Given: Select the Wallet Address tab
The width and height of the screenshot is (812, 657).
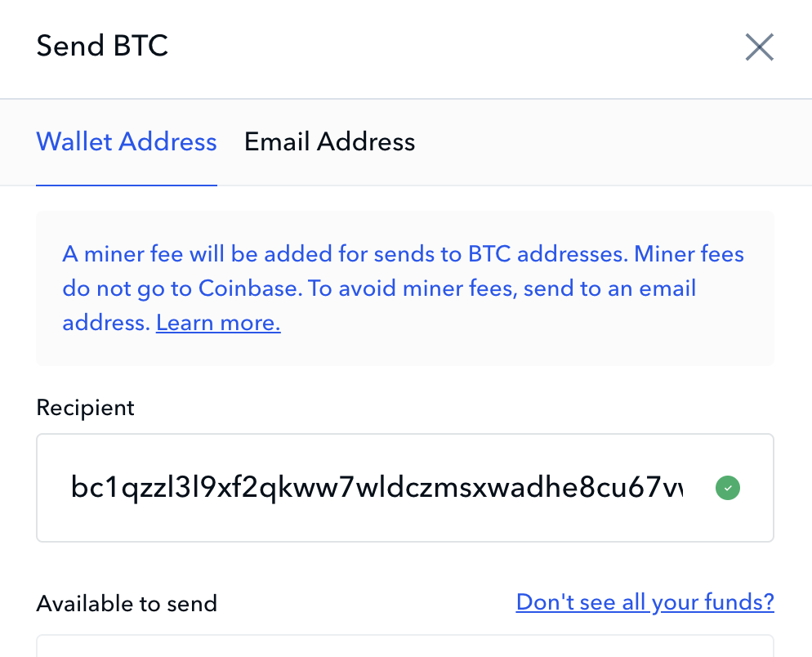Looking at the screenshot, I should [x=127, y=141].
